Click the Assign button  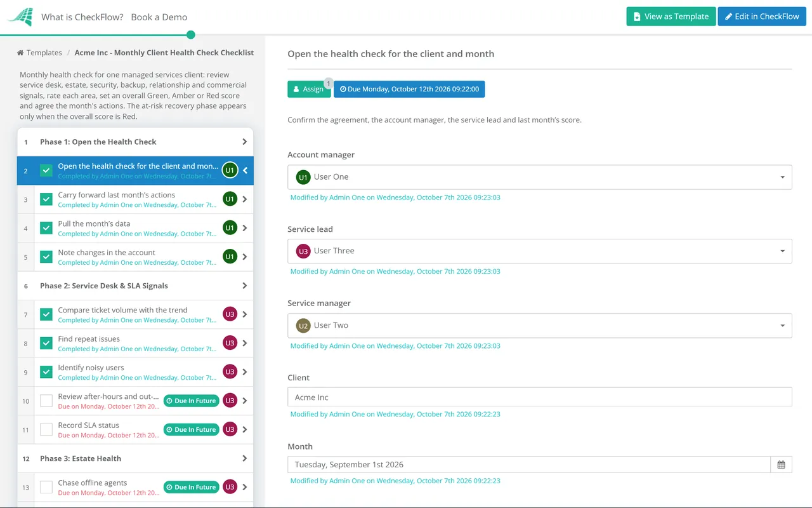click(x=309, y=90)
